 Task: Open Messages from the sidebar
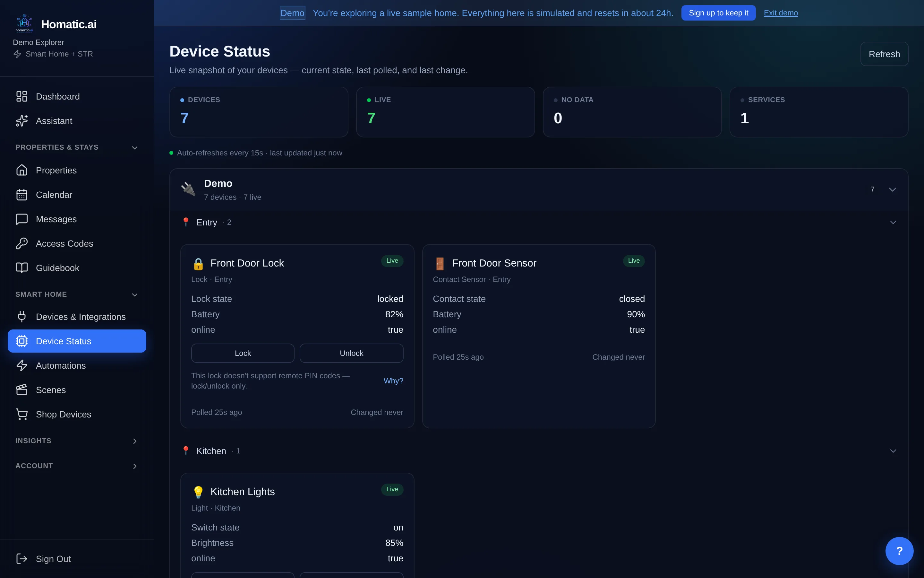tap(77, 219)
